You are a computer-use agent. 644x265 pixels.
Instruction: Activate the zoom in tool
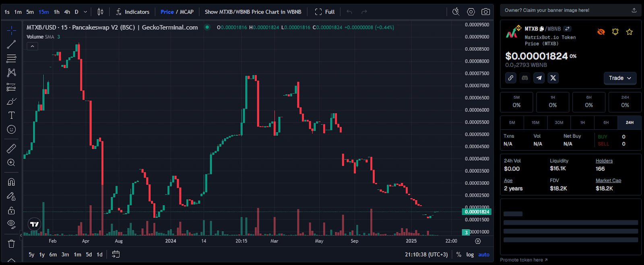11,162
